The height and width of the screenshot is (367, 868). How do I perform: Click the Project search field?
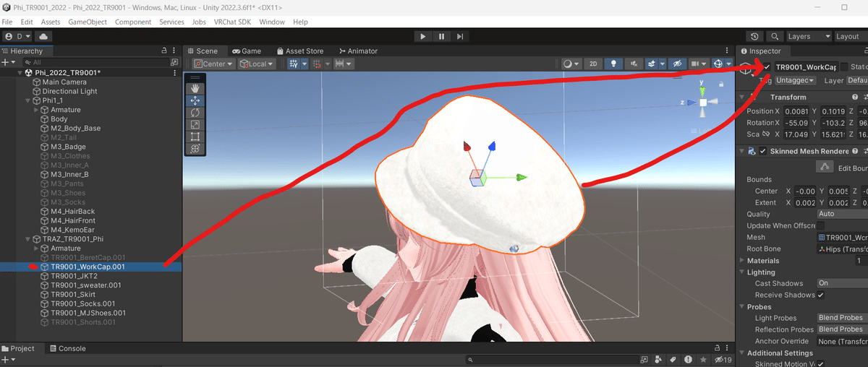553,359
